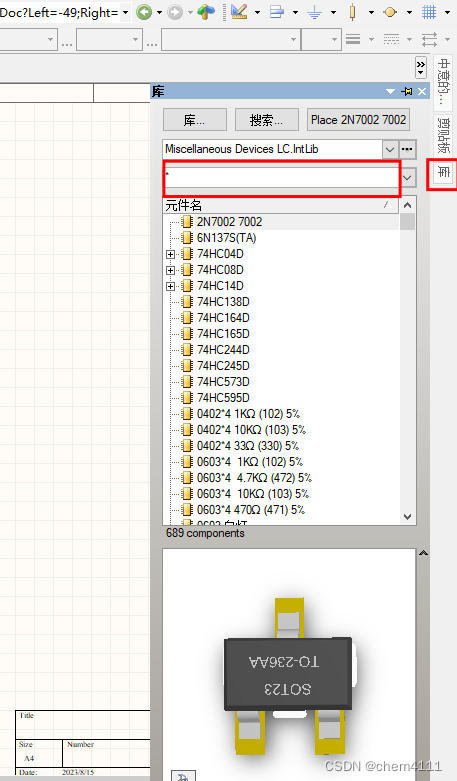This screenshot has width=457, height=781.
Task: Select the yellow resistor component tool
Action: [x=352, y=12]
